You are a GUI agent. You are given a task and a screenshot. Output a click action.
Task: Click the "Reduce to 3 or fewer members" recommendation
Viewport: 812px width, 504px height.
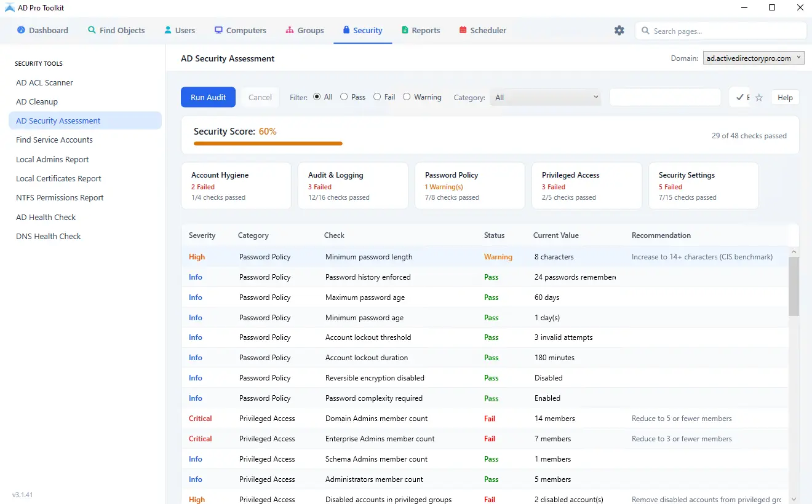point(682,439)
